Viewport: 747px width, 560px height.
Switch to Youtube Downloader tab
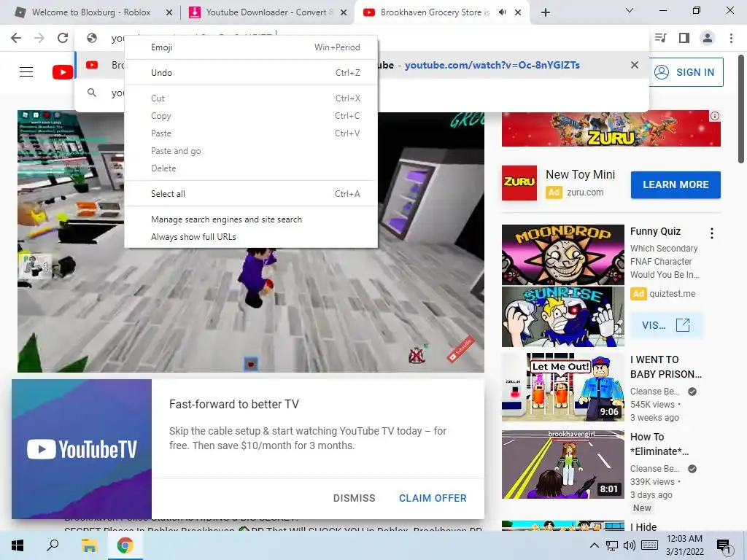point(269,12)
